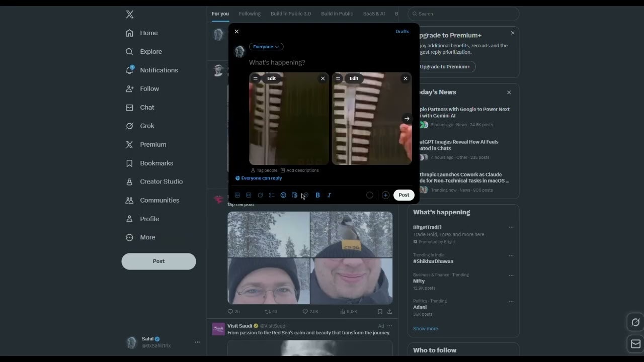Viewport: 644px width, 362px height.
Task: Open Creator Studio in the sidebar
Action: [x=154, y=182]
